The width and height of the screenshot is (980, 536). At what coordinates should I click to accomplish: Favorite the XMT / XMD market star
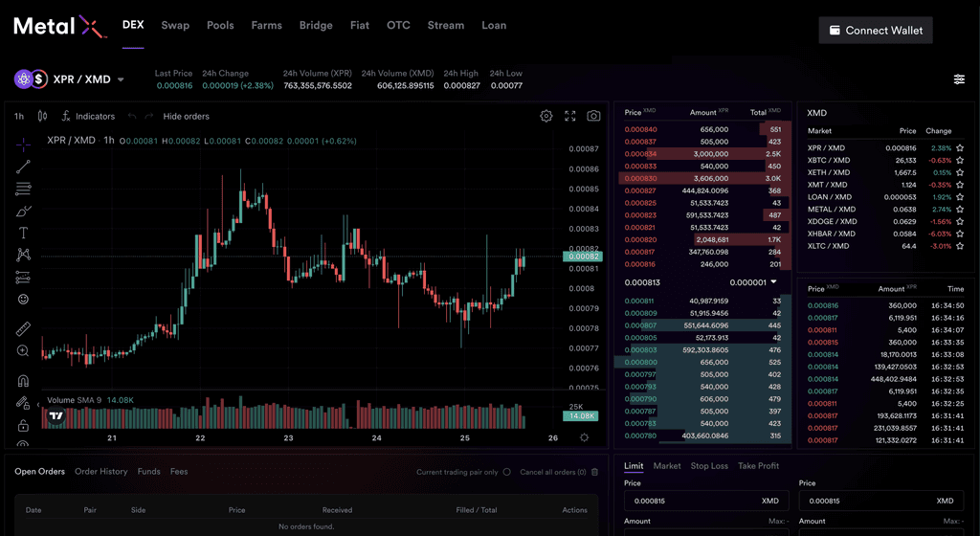pyautogui.click(x=960, y=185)
